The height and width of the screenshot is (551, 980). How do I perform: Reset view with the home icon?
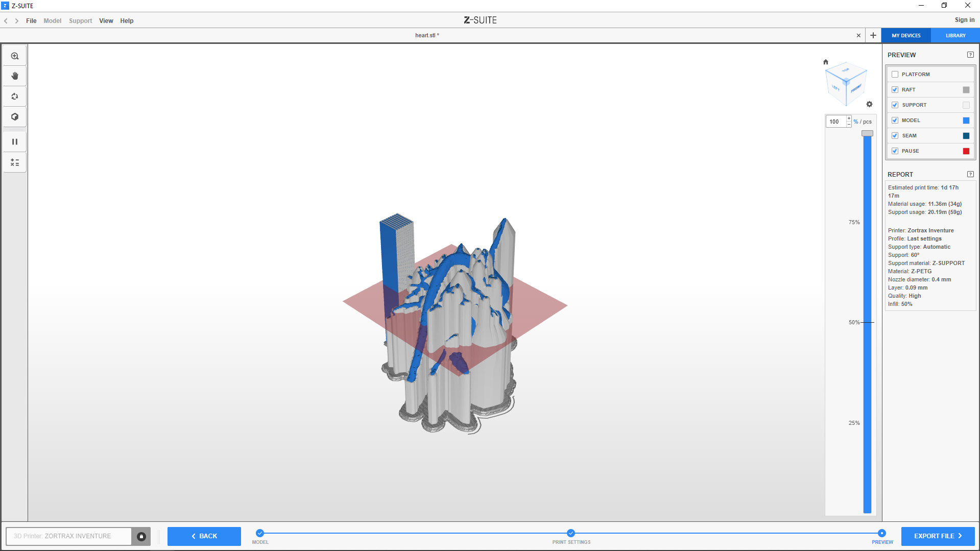(x=826, y=62)
